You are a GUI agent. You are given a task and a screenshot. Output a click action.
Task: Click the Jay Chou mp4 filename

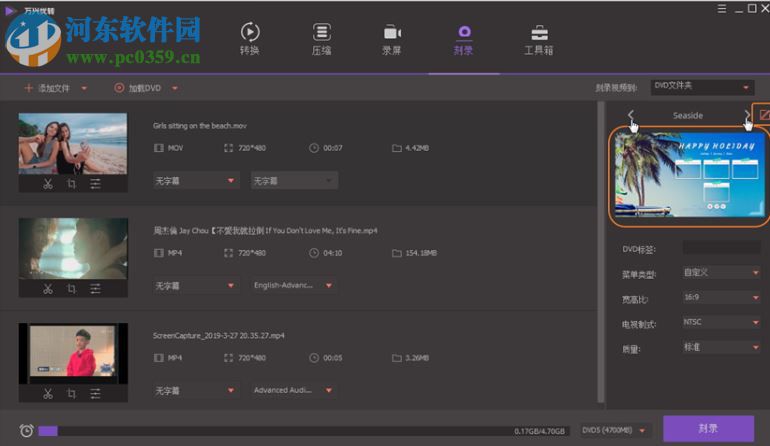(265, 230)
